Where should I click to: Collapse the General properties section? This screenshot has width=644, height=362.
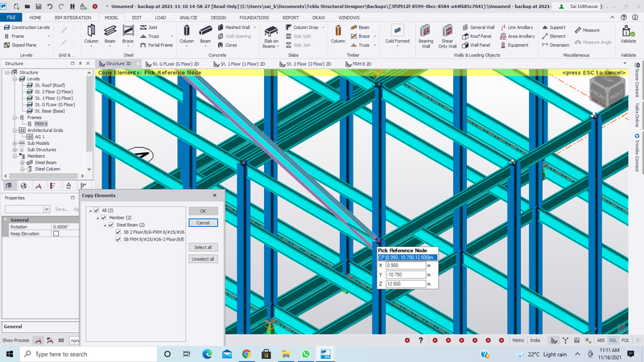pyautogui.click(x=6, y=220)
